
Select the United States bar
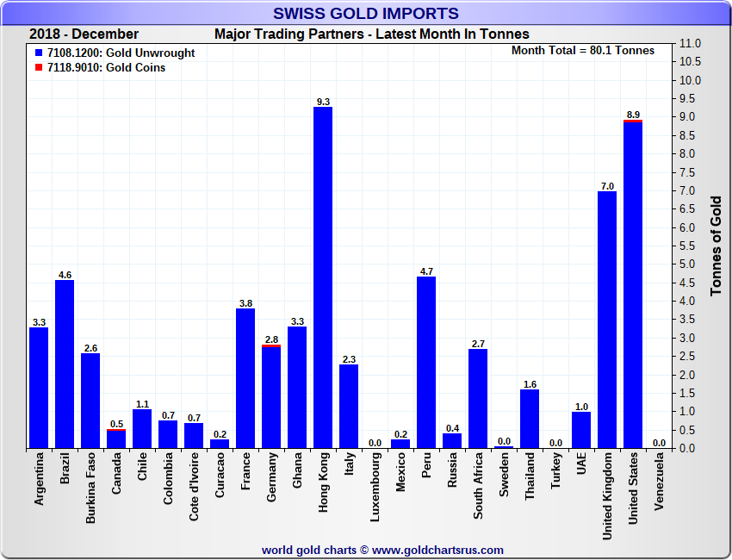pyautogui.click(x=633, y=284)
